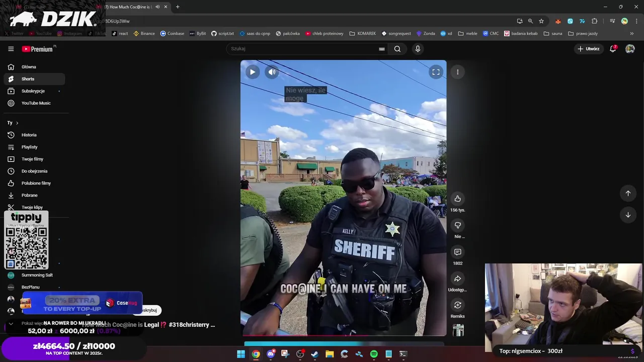Open File Explorer from the taskbar
The height and width of the screenshot is (362, 644).
pyautogui.click(x=330, y=354)
